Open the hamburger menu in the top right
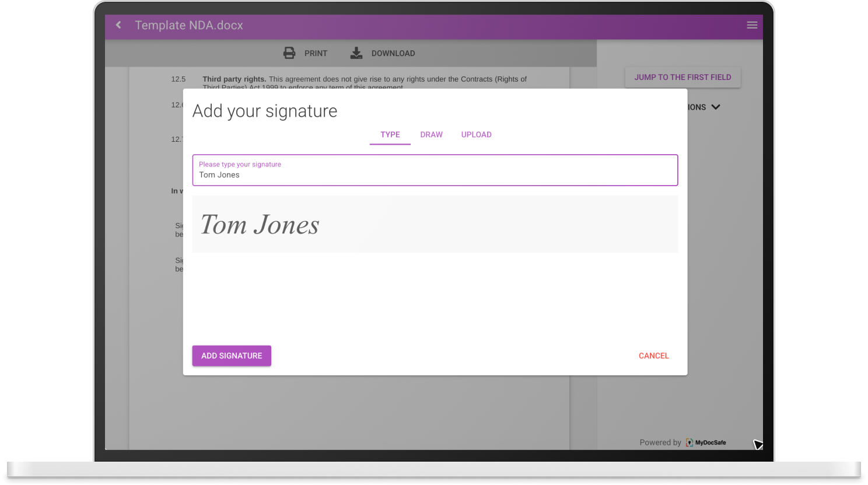 (x=752, y=25)
